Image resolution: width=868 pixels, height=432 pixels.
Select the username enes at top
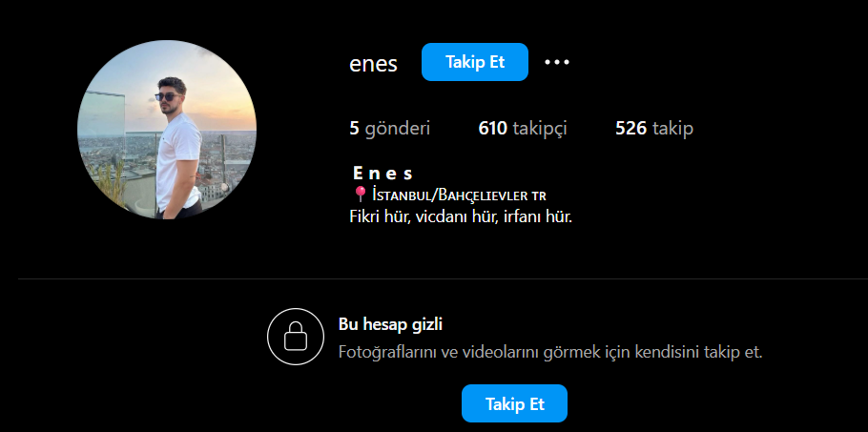click(x=373, y=64)
